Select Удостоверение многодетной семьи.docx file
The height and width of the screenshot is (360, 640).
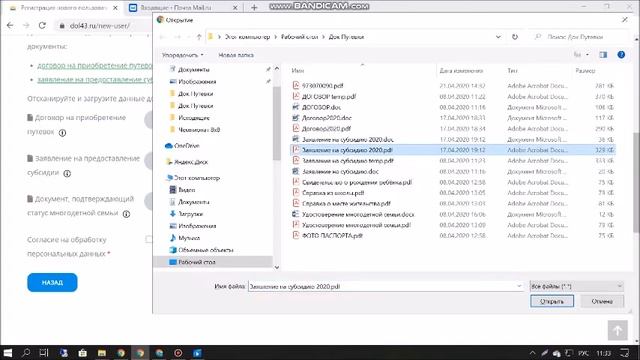[358, 214]
